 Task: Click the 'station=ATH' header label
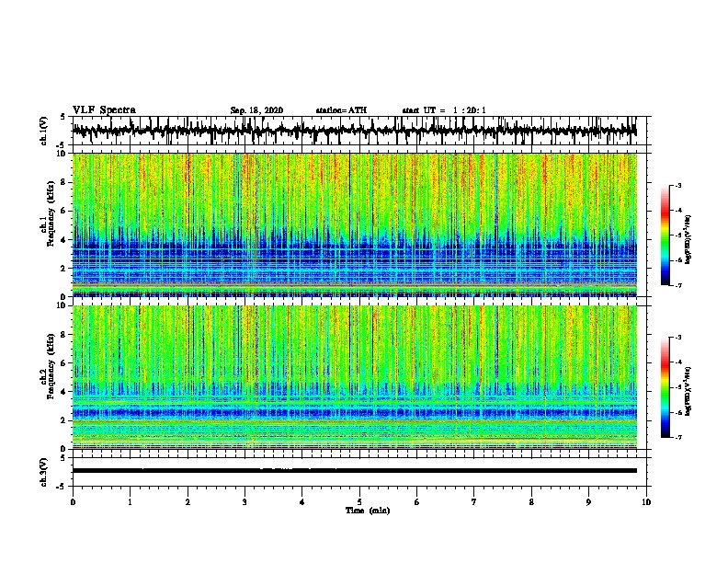point(341,110)
